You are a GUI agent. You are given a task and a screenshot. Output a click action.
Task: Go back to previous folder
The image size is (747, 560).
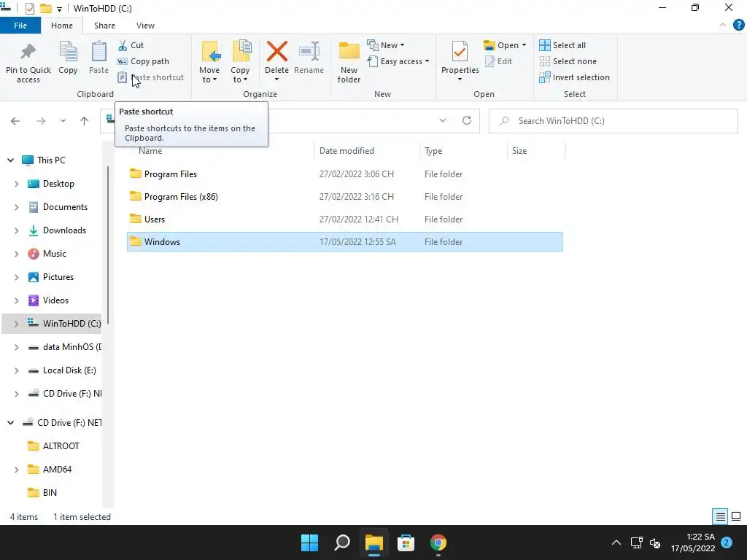tap(15, 121)
